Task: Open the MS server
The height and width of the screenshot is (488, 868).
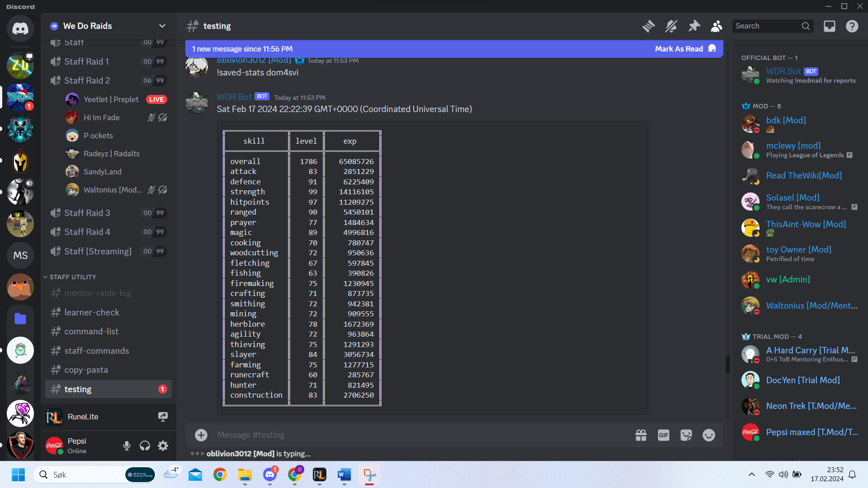Action: pos(20,255)
